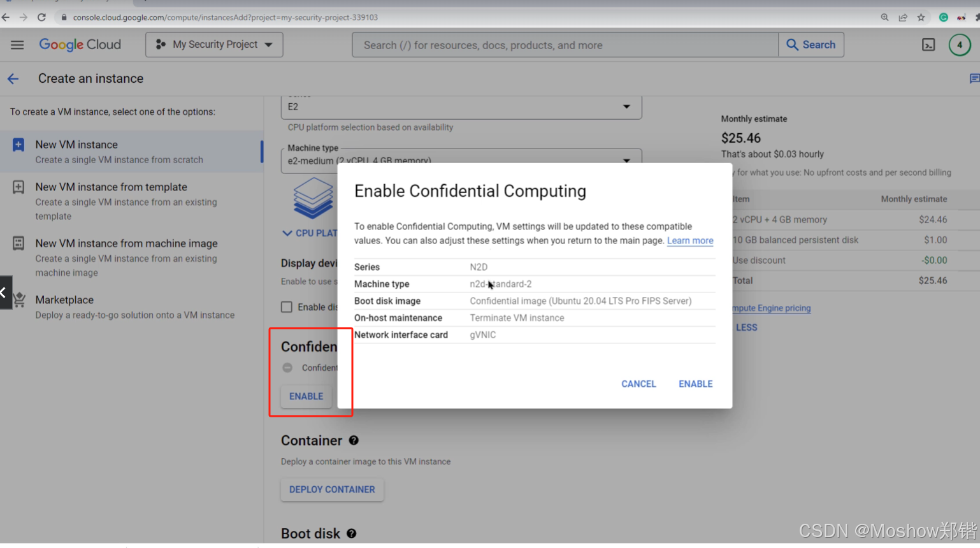Click the Grammarly browser extension icon

[943, 17]
